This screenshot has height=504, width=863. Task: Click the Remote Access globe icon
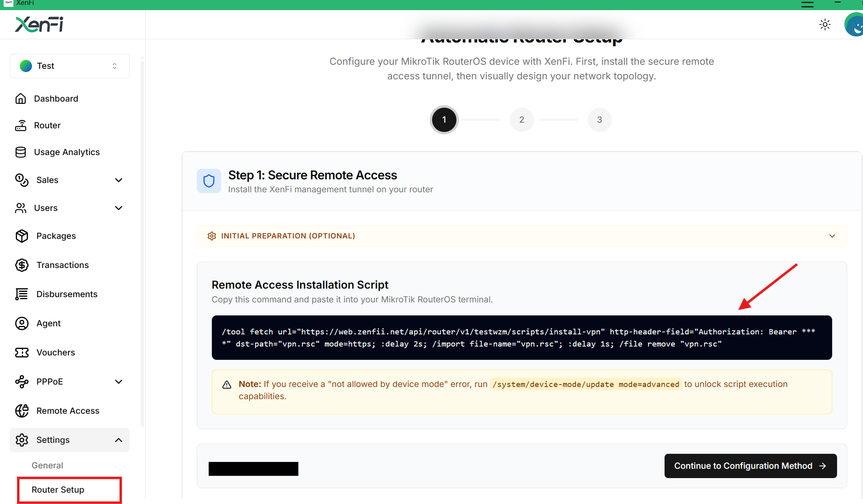click(22, 411)
